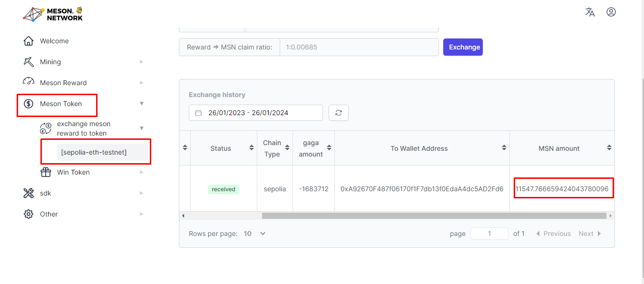Screen dimensions: 644x284
Task: Click the Meson Network logo
Action: tap(53, 14)
